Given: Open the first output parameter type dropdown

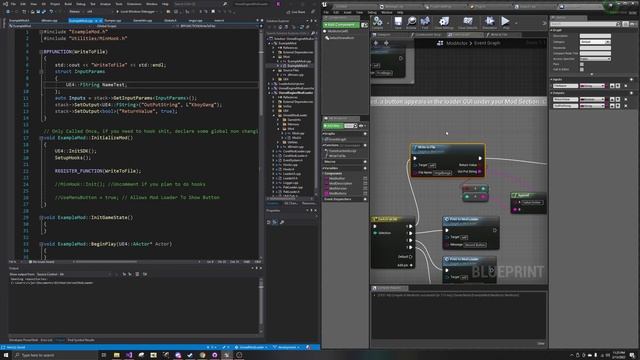Looking at the screenshot, I should 592,99.
